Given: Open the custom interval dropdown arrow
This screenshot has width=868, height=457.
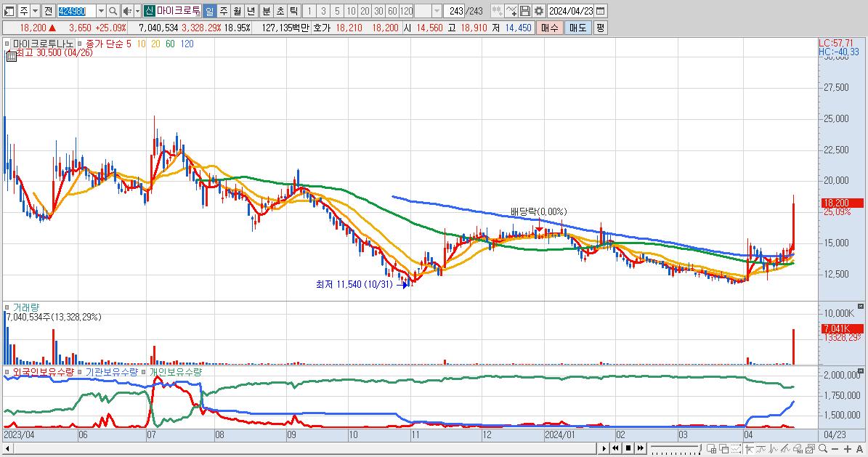Looking at the screenshot, I should tap(437, 11).
